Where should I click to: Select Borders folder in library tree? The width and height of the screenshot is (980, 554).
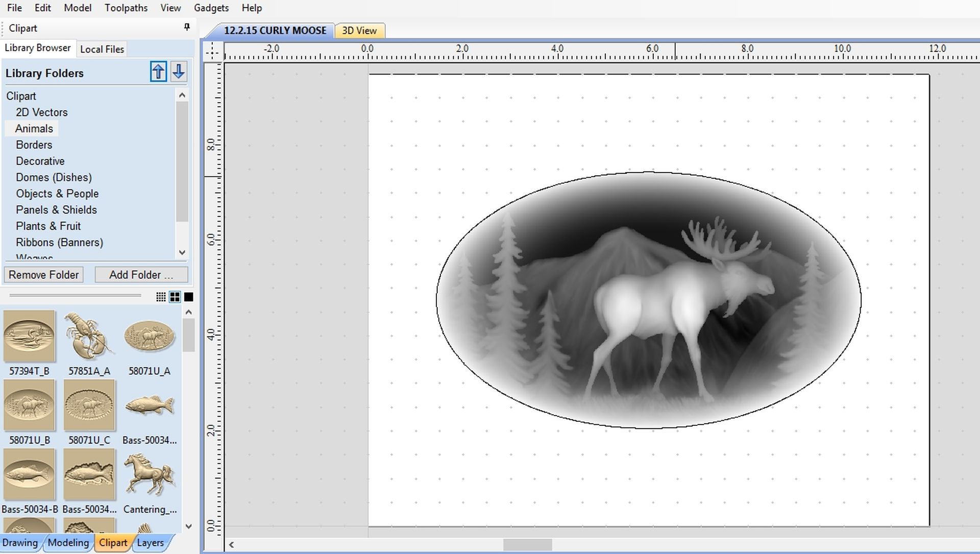[34, 145]
